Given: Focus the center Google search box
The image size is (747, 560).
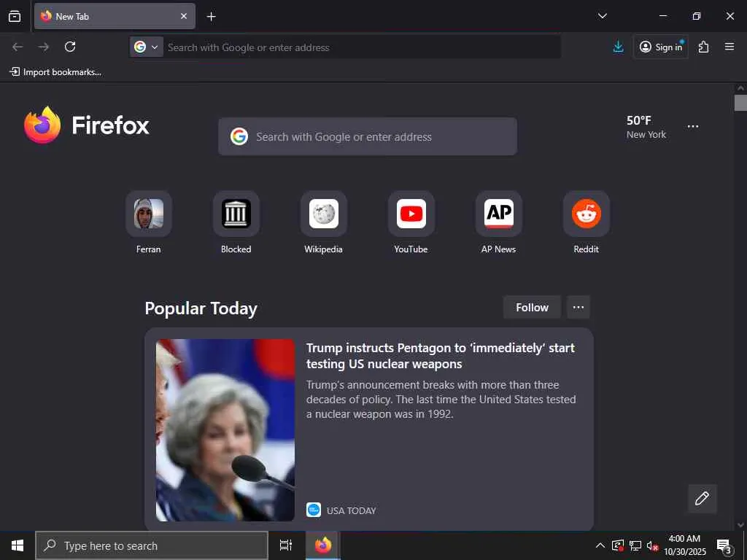Looking at the screenshot, I should pyautogui.click(x=368, y=136).
